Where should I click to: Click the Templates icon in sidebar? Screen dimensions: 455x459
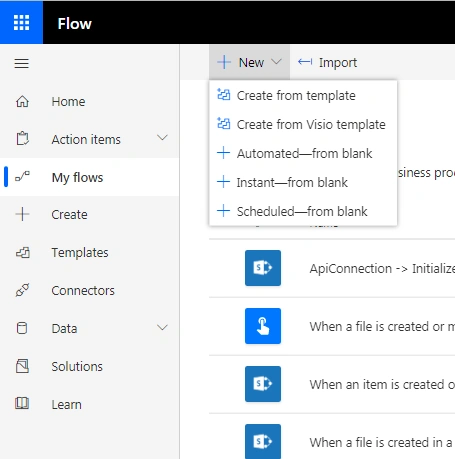[x=23, y=253]
